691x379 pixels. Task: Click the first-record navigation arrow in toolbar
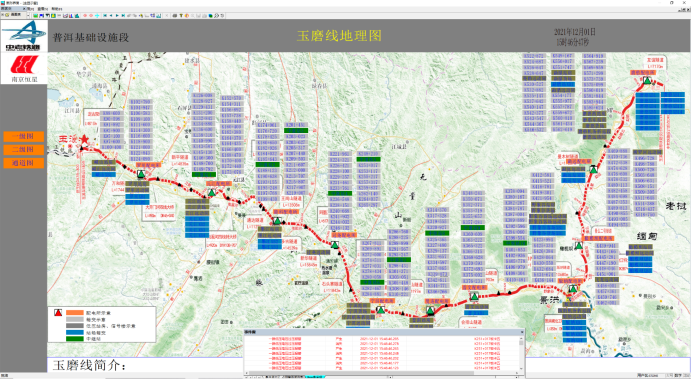click(105, 15)
